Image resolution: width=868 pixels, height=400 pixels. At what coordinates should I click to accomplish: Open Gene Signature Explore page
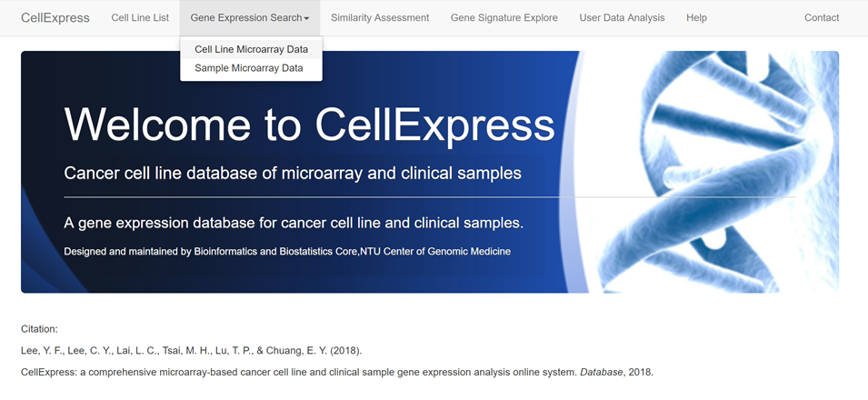[x=504, y=18]
